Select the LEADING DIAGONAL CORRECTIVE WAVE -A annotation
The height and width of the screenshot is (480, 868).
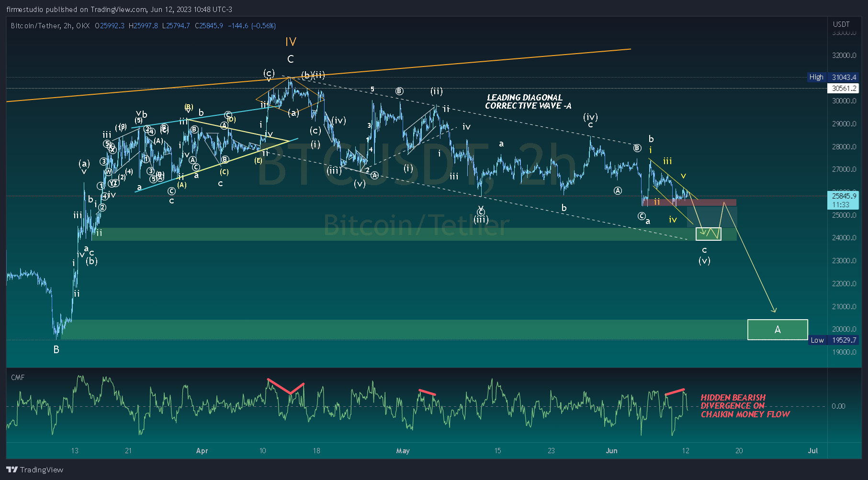tap(528, 101)
